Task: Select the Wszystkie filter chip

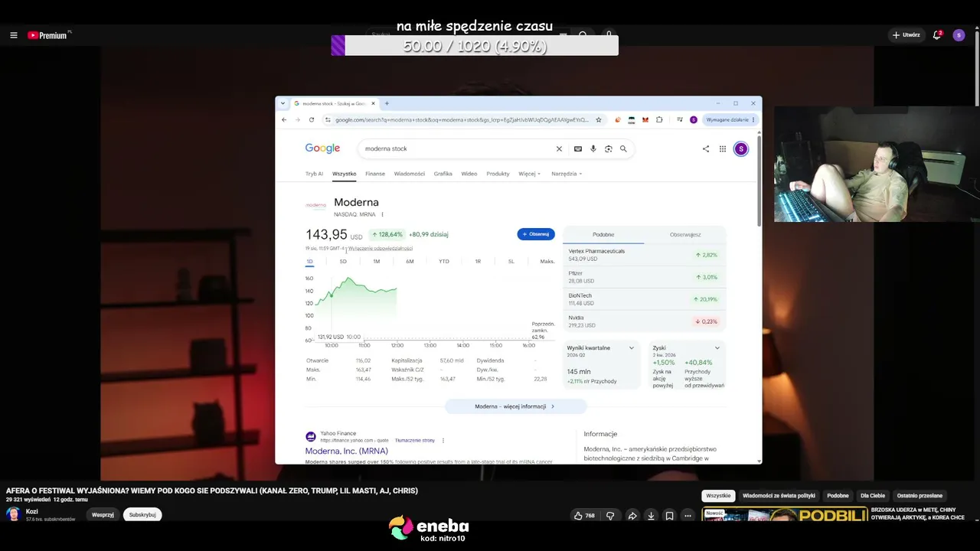Action: pyautogui.click(x=718, y=496)
